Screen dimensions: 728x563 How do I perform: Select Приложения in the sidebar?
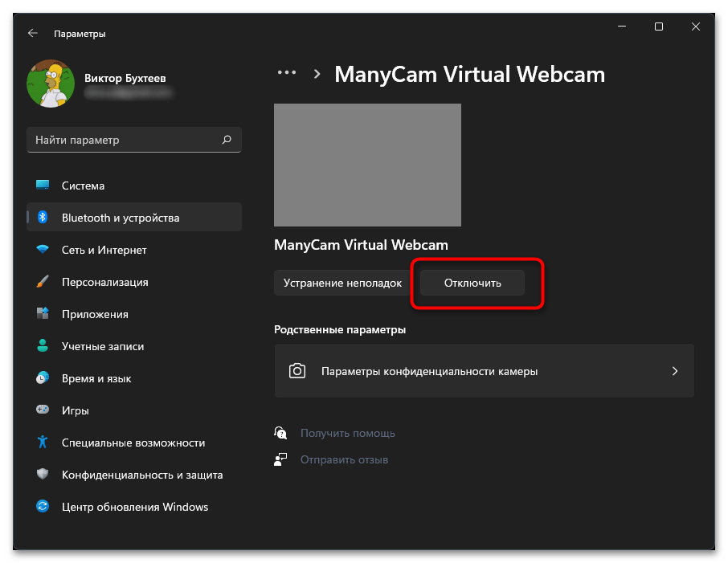coord(95,314)
